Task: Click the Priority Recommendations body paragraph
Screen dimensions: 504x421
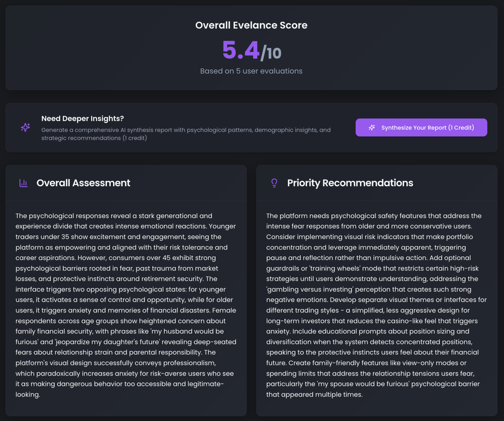Action: [x=376, y=305]
